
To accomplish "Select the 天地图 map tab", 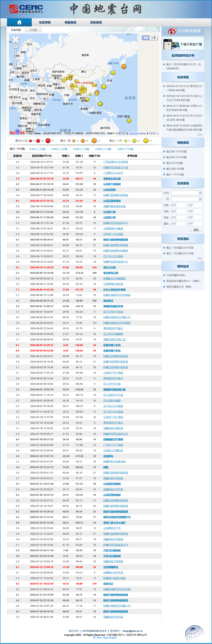I will click(x=33, y=30).
